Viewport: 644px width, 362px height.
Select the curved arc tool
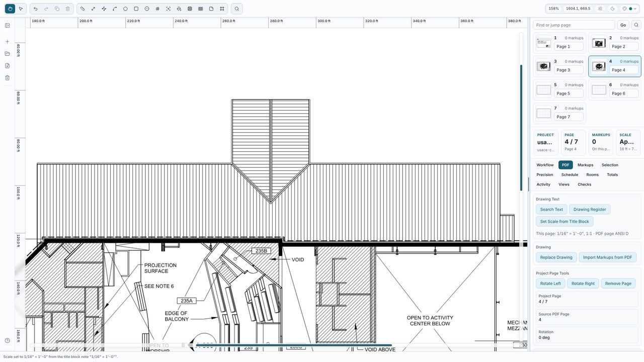(115, 9)
